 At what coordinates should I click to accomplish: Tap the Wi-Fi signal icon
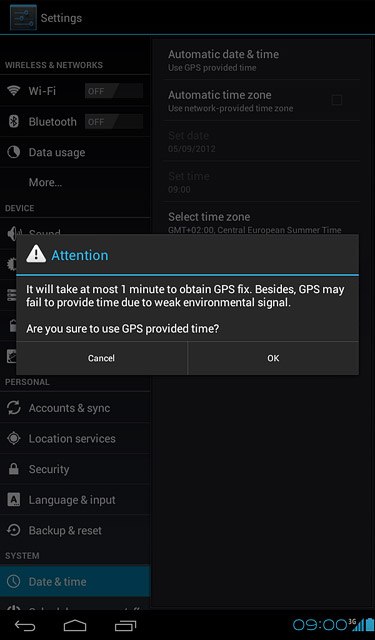(x=14, y=91)
